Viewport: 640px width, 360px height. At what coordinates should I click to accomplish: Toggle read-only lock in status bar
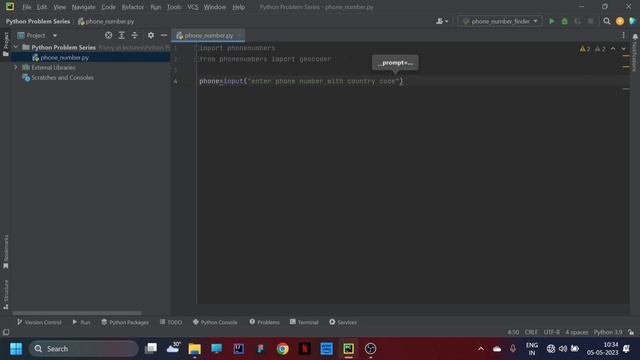click(x=631, y=332)
